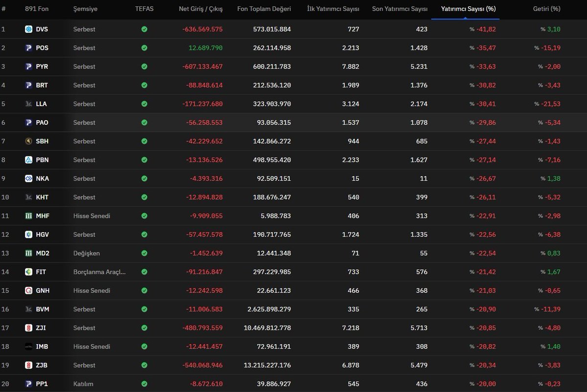Screen dimensions: 587x392
Task: Open the LLA fund link
Action: 42,104
